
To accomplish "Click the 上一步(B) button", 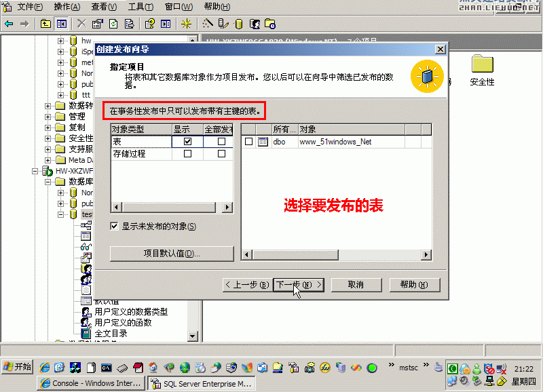I will (x=247, y=285).
